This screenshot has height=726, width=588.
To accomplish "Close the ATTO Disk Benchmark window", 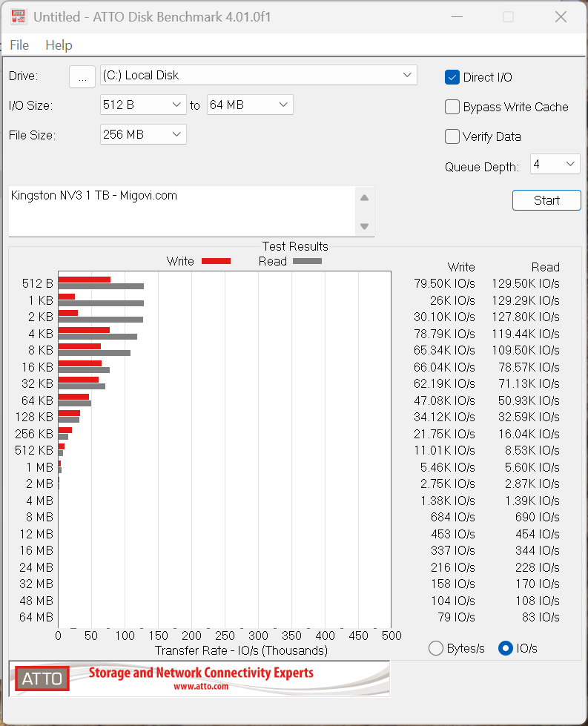I will tap(561, 17).
